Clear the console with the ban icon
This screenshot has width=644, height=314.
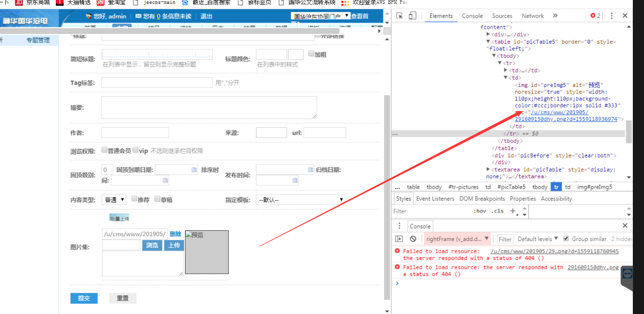[413, 239]
